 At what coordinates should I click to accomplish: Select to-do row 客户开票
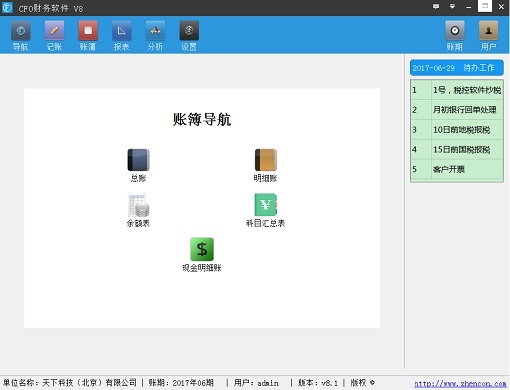tap(457, 169)
